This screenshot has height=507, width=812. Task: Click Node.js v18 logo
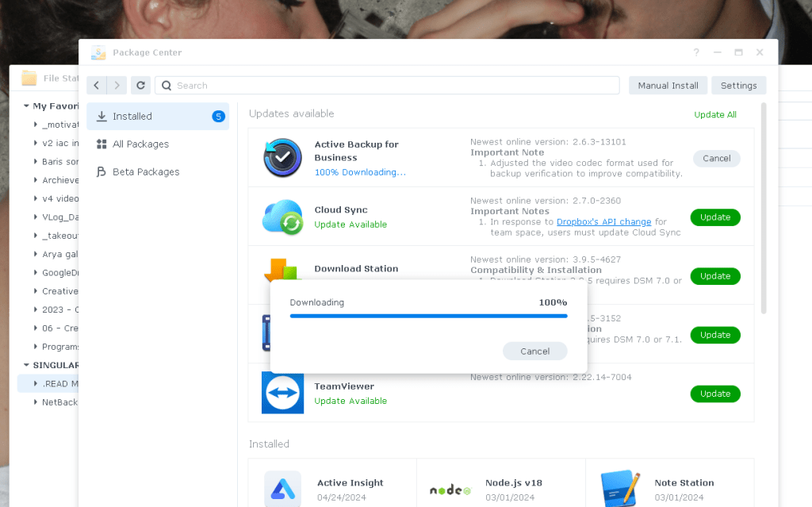[x=450, y=490]
